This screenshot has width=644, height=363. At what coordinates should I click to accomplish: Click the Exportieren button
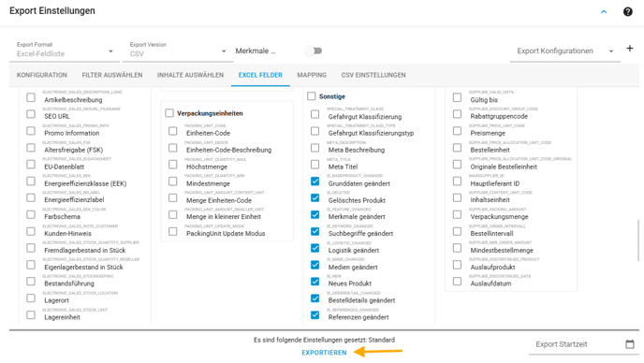point(324,353)
